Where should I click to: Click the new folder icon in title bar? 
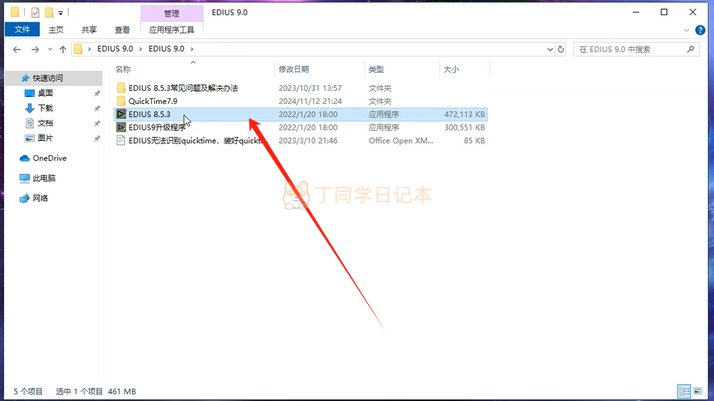[x=49, y=13]
